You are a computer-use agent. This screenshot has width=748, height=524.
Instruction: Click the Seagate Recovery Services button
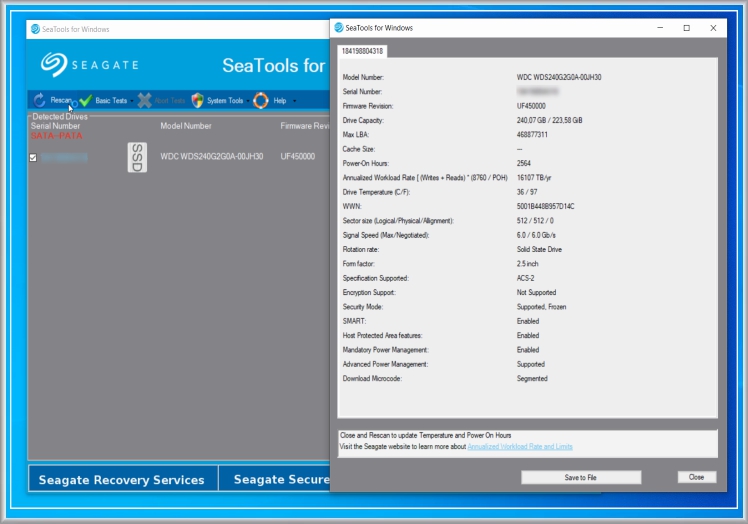click(x=123, y=479)
